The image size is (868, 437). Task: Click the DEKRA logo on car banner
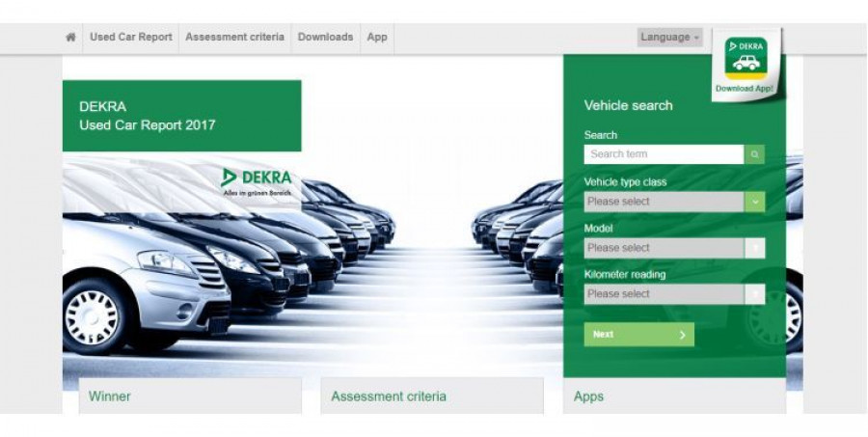tap(257, 181)
